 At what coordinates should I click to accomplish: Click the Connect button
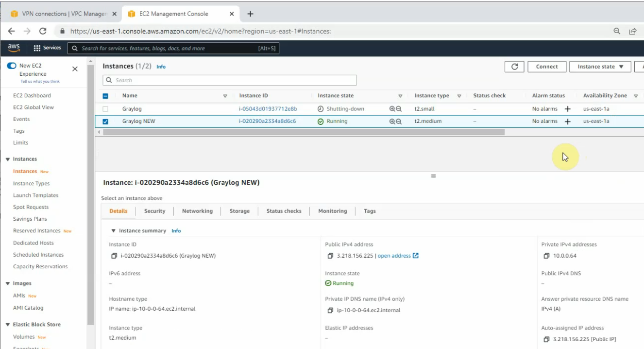click(x=547, y=67)
